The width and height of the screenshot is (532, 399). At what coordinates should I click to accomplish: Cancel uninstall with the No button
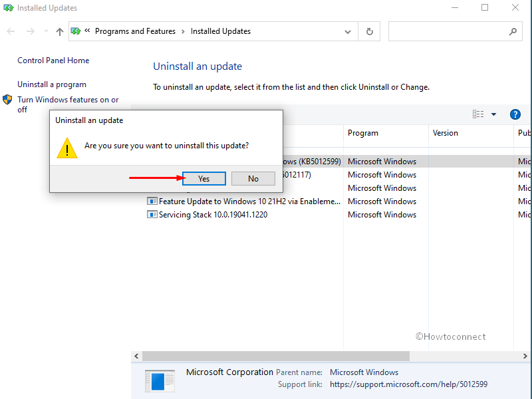tap(253, 178)
